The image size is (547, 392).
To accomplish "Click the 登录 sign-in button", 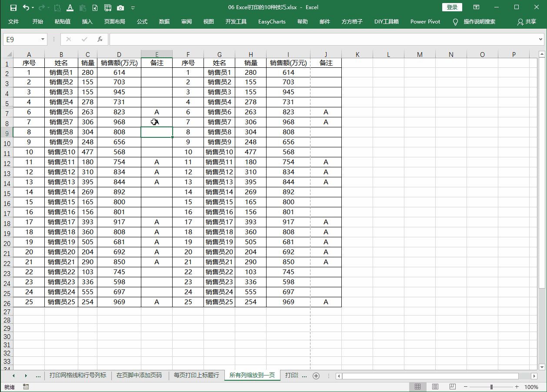I will [452, 7].
